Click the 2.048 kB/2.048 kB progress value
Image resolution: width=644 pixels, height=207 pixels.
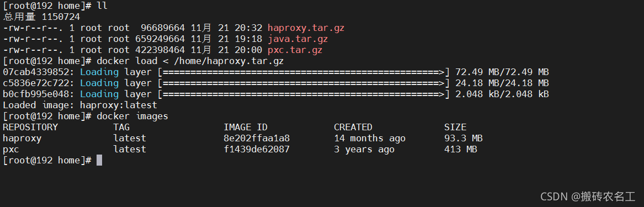click(502, 94)
